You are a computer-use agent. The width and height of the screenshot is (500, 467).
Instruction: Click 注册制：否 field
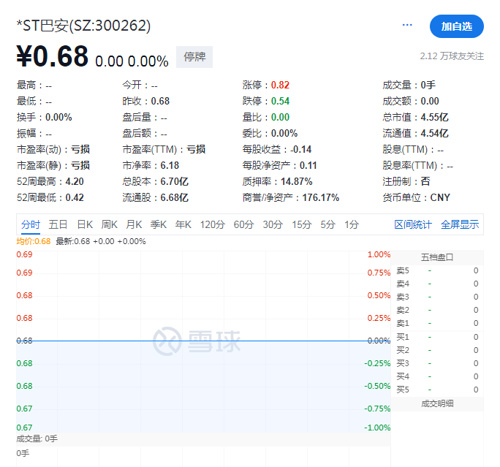pos(406,182)
